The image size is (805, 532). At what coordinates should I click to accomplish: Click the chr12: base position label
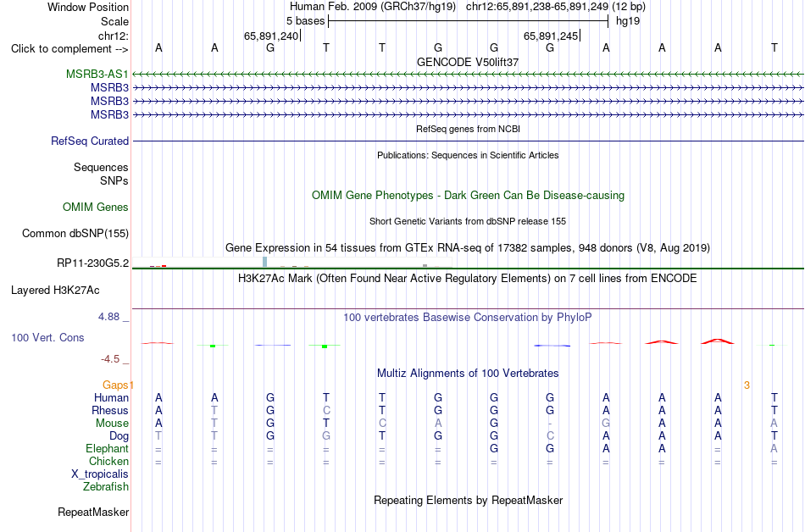(114, 36)
